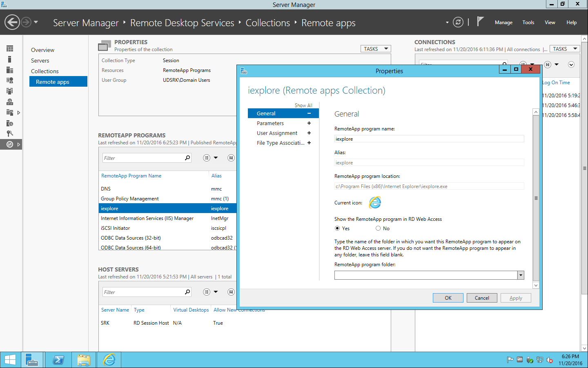The height and width of the screenshot is (368, 588).
Task: Launch Internet Explorer from the taskbar
Action: (109, 360)
